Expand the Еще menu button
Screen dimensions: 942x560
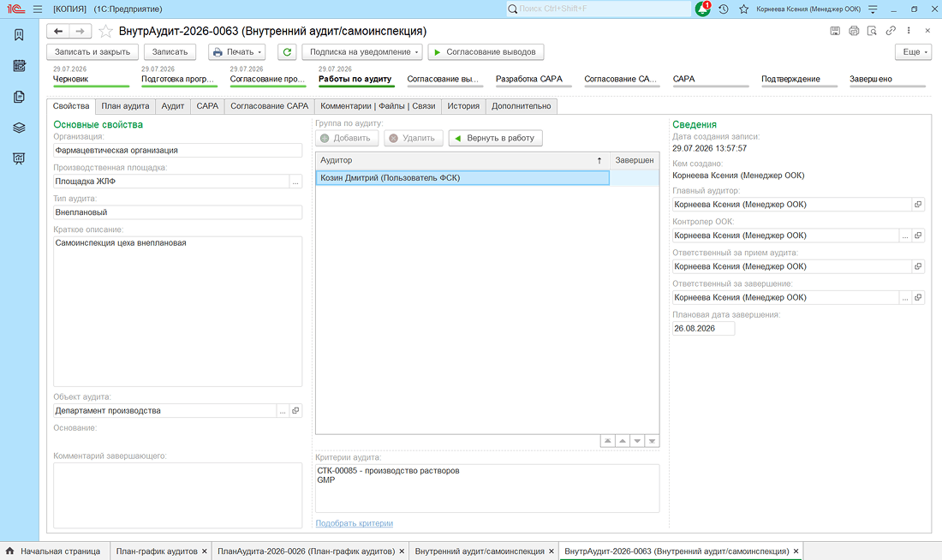coord(914,52)
